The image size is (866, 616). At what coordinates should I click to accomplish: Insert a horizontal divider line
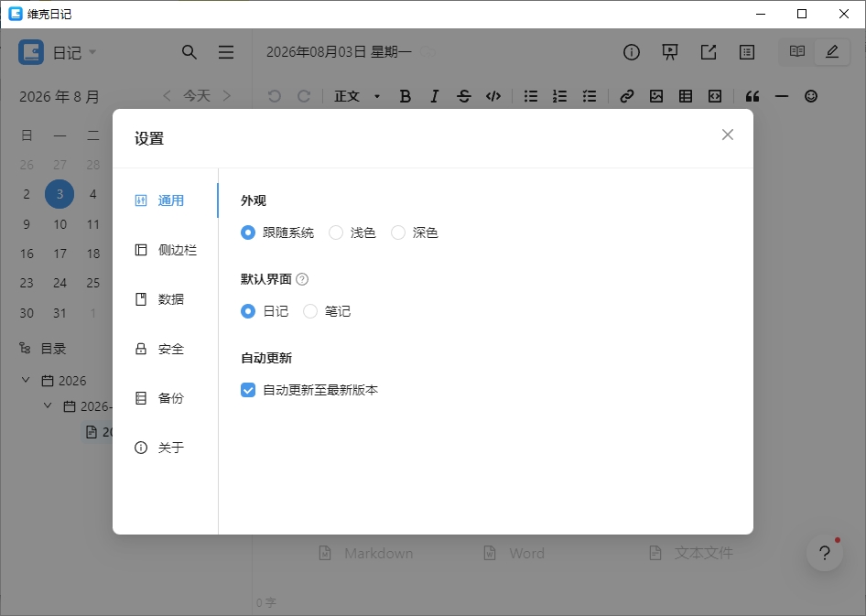782,97
